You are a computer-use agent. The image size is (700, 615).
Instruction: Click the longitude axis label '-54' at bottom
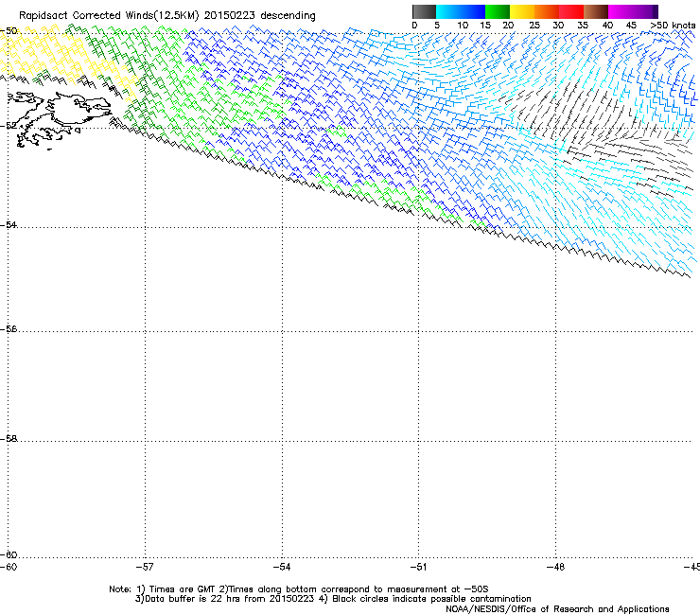tap(282, 567)
